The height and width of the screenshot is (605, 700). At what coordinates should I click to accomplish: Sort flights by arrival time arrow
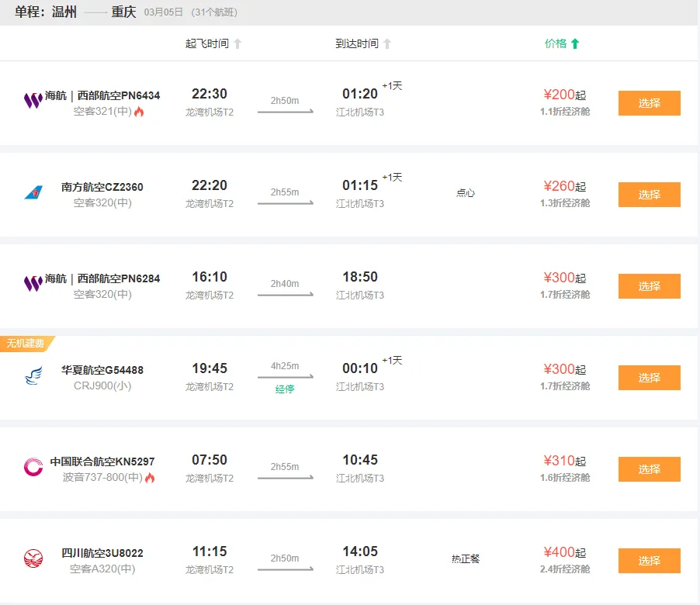387,44
